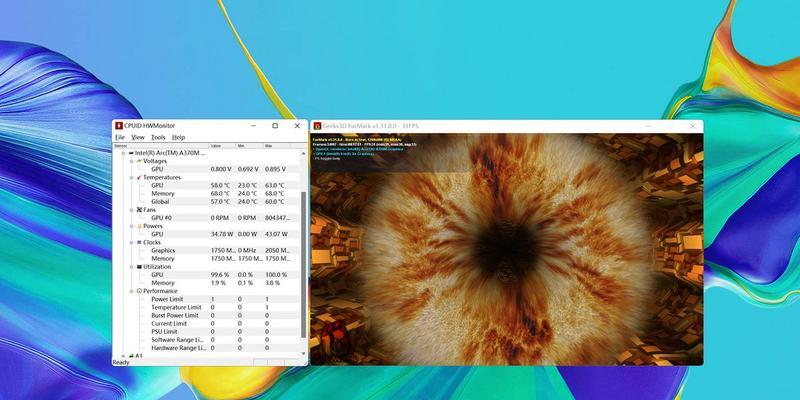Click the HWMonitor vertical scrollbar thumb
800x400 pixels.
[x=304, y=264]
